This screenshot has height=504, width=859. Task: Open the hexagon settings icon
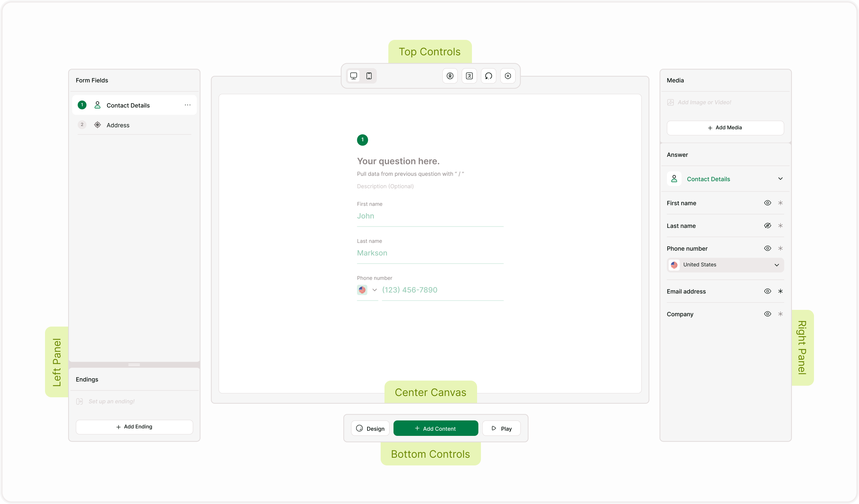(508, 76)
